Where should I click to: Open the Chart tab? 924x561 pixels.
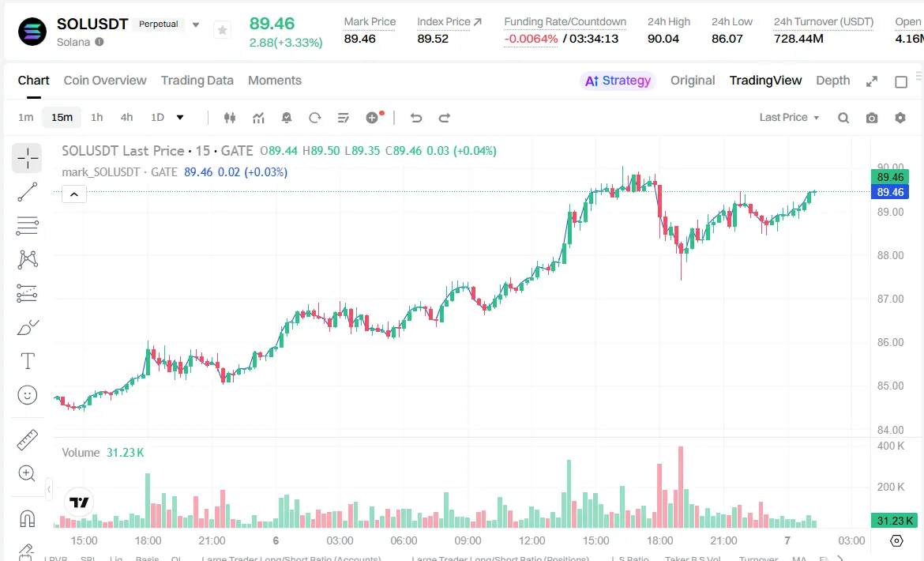(34, 81)
